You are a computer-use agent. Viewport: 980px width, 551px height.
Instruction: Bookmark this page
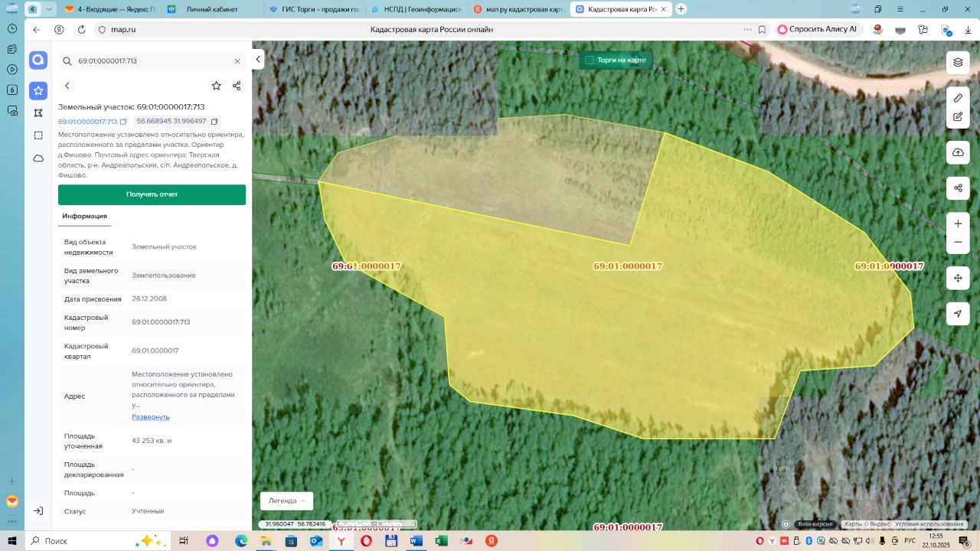click(x=762, y=29)
